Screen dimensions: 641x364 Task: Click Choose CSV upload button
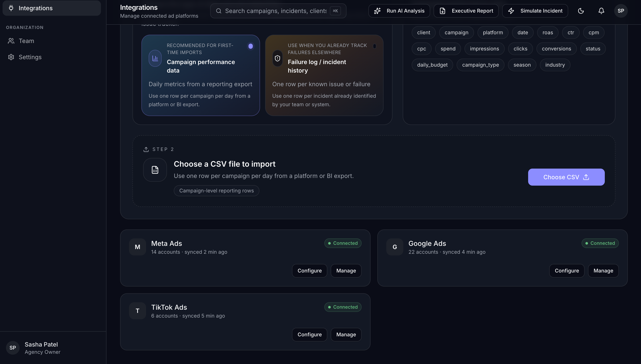(566, 177)
